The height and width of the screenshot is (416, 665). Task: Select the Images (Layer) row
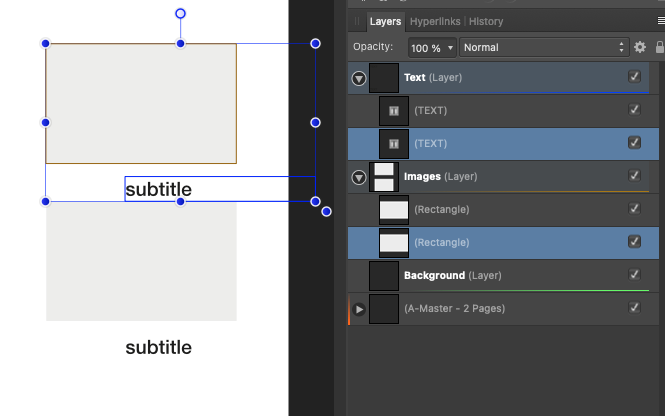(x=503, y=176)
